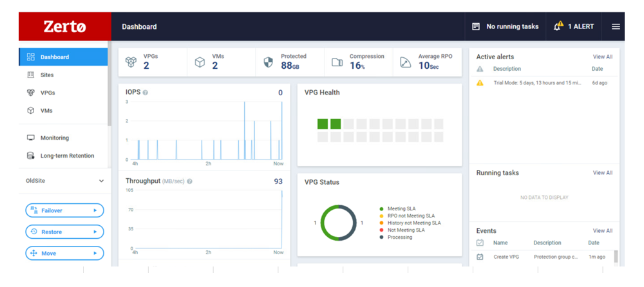
Task: Click the Protected shield icon
Action: pyautogui.click(x=268, y=62)
